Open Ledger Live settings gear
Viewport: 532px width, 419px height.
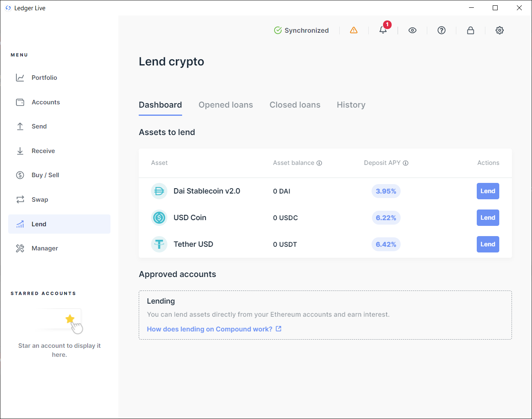pyautogui.click(x=499, y=30)
